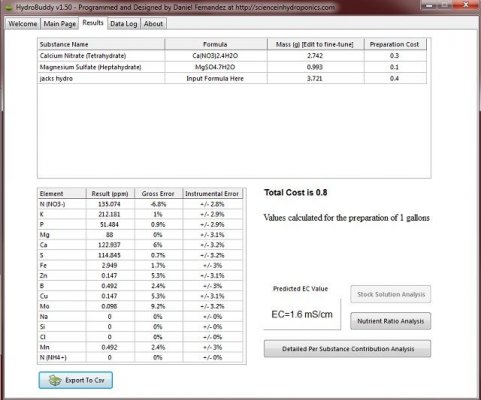This screenshot has width=481, height=400.
Task: Click the 'Input Formula Here' cell
Action: coord(216,78)
